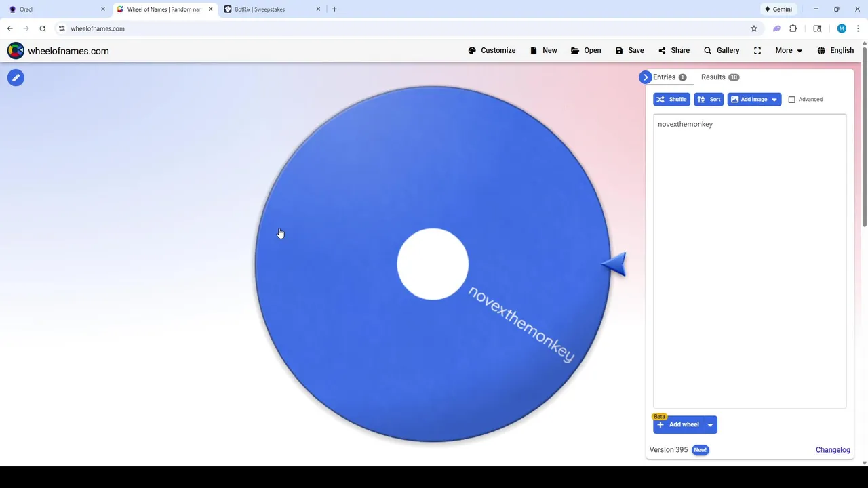Screen dimensions: 868x488
Task: Open the Gemini button
Action: (778, 9)
